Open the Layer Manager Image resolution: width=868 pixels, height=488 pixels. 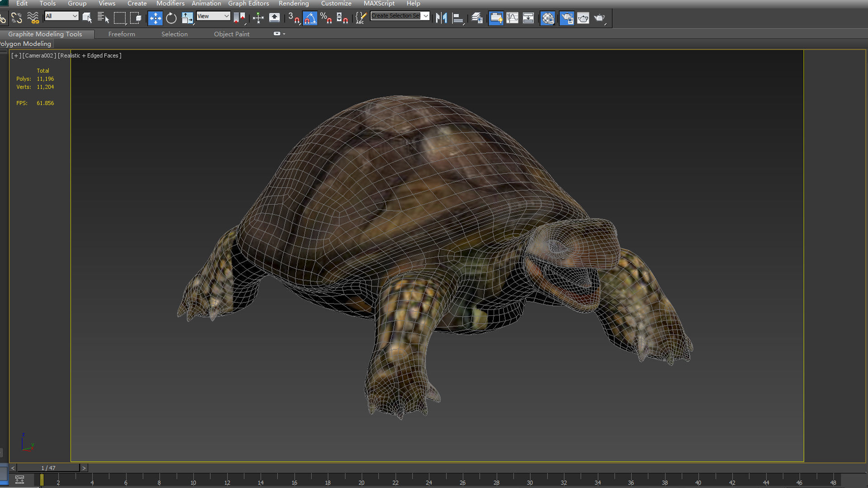coord(477,18)
